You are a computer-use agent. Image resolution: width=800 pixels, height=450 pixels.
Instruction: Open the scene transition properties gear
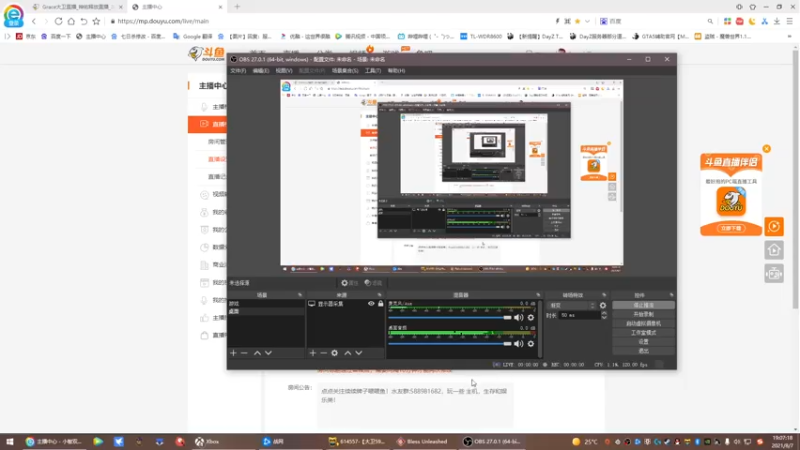[603, 306]
